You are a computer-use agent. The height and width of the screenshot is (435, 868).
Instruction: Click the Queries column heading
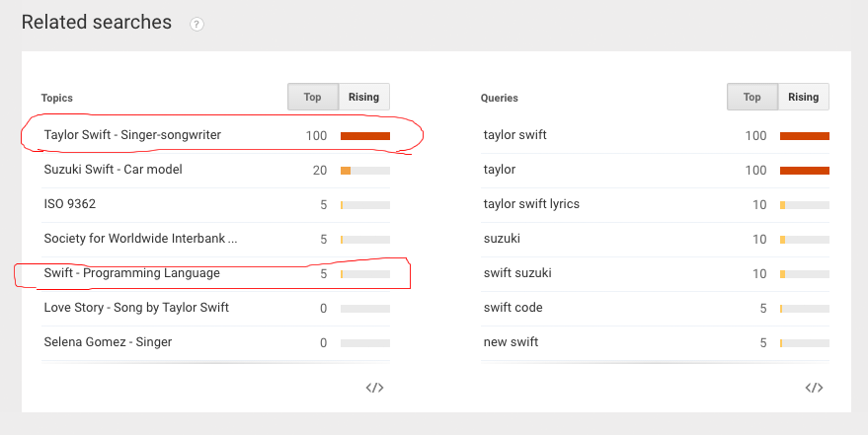click(500, 98)
